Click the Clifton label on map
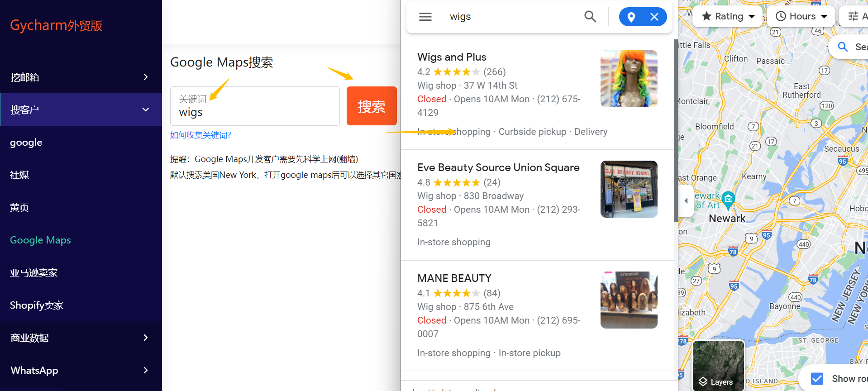The height and width of the screenshot is (391, 868). (x=736, y=59)
